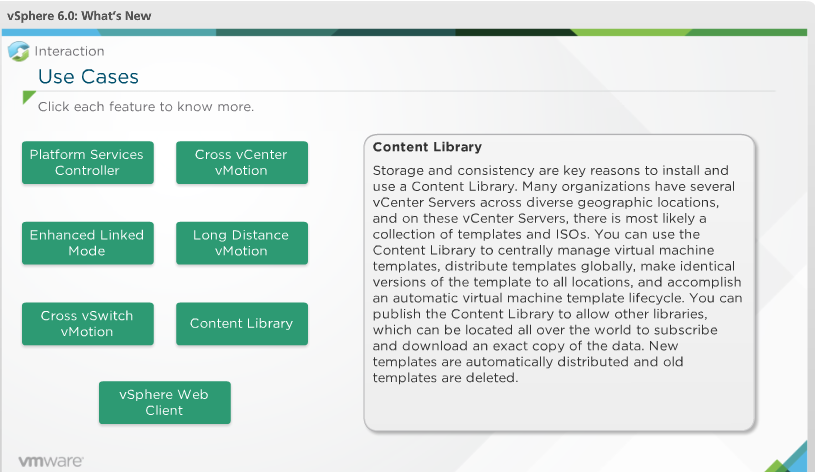
Task: Click the 'Content Library' description panel title
Action: pyautogui.click(x=427, y=147)
